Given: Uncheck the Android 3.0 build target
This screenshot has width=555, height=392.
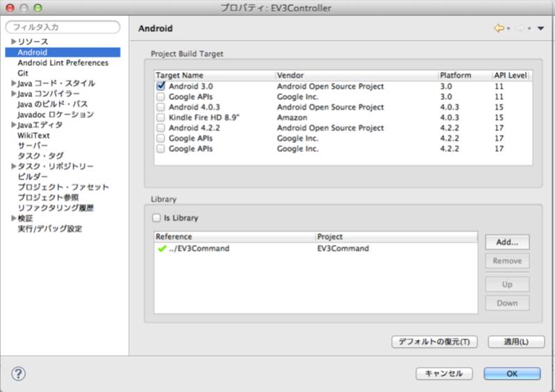Looking at the screenshot, I should [x=161, y=86].
